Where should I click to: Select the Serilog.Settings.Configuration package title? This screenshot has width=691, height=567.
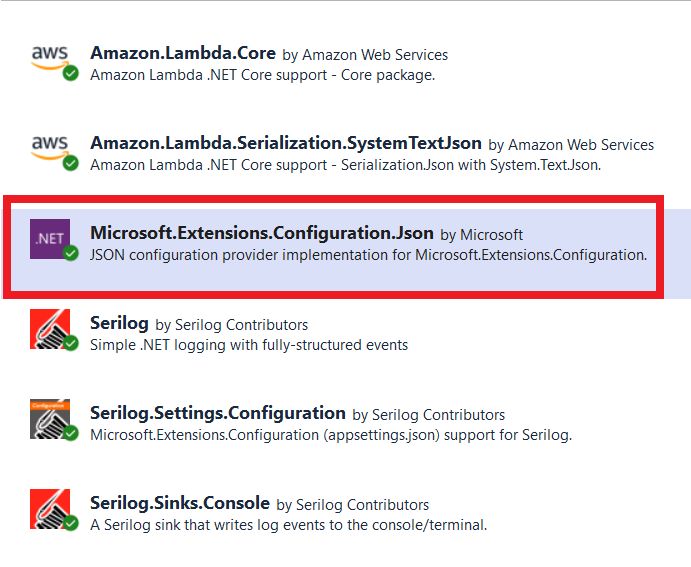point(218,413)
